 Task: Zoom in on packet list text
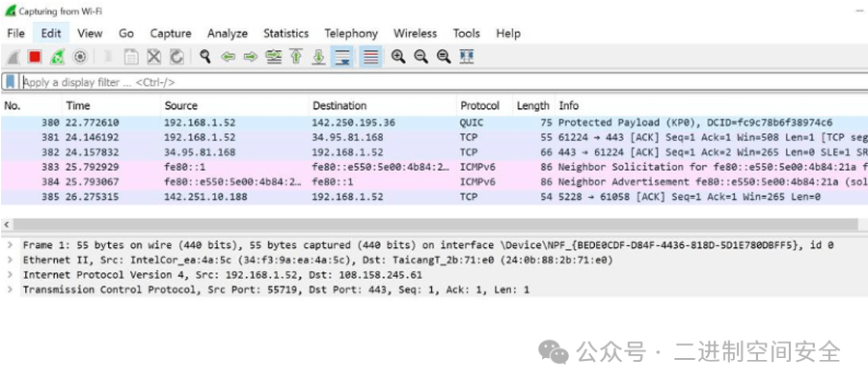point(397,57)
